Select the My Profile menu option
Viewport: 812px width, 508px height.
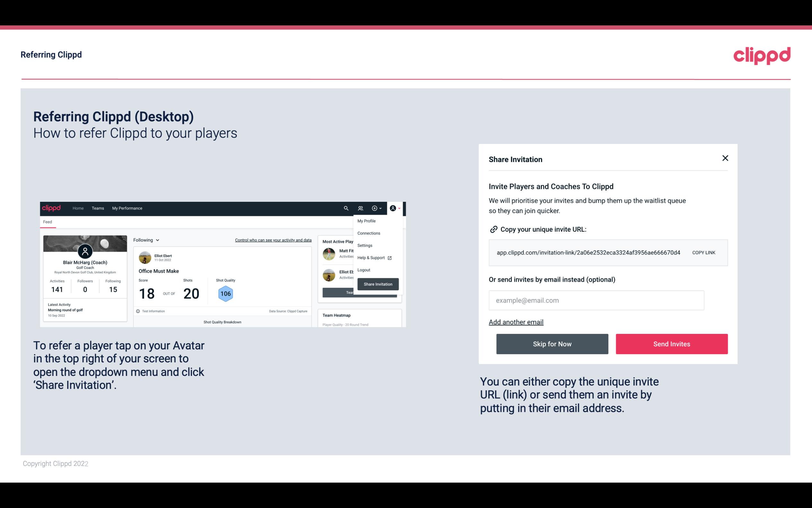(367, 221)
